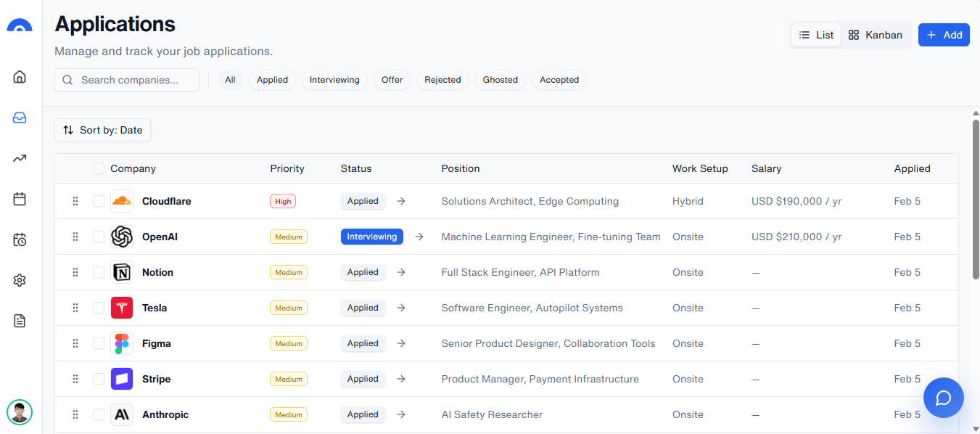Open the analytics trends section
Image resolution: width=980 pixels, height=434 pixels.
[x=19, y=157]
